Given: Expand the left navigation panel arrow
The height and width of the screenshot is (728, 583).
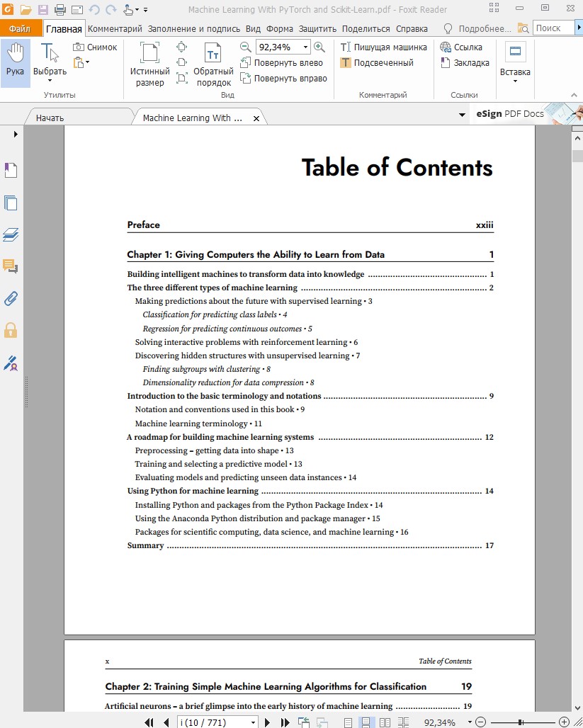Looking at the screenshot, I should coord(16,134).
